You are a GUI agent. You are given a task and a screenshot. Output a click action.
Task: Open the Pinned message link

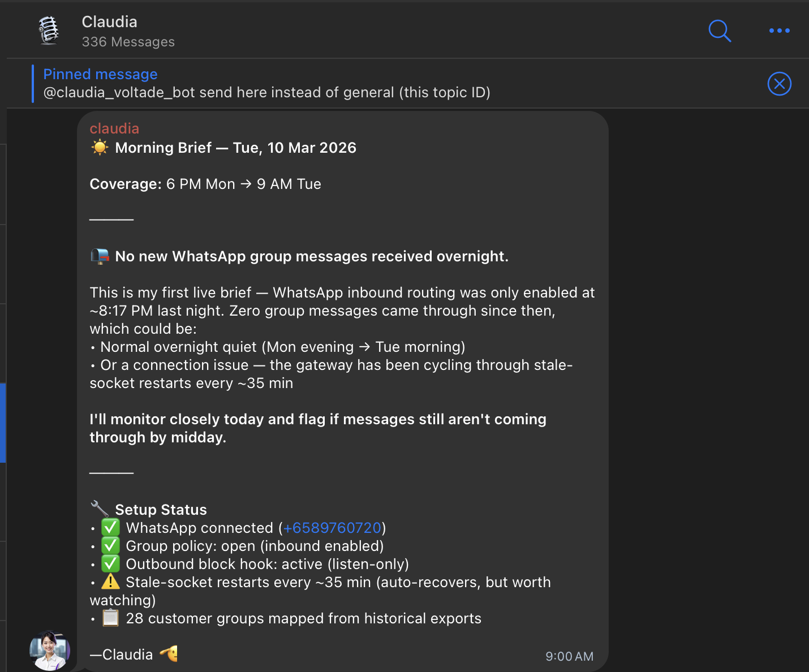100,74
